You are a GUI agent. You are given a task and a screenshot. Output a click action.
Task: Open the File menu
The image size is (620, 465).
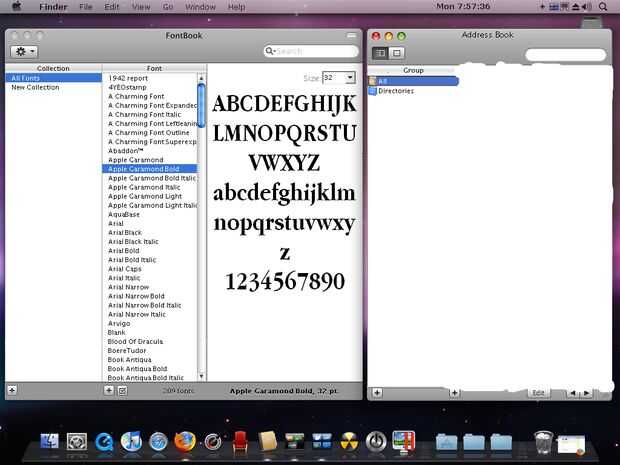pos(85,7)
